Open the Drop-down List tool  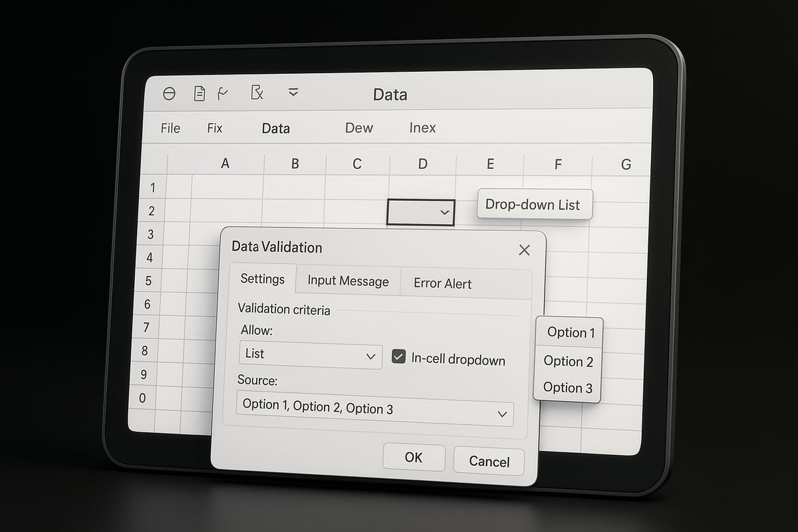click(x=534, y=204)
